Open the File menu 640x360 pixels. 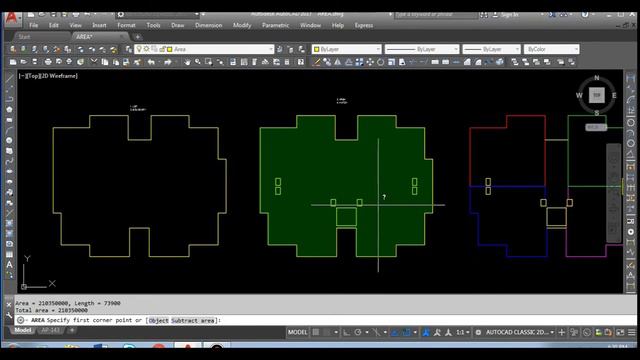coord(33,25)
